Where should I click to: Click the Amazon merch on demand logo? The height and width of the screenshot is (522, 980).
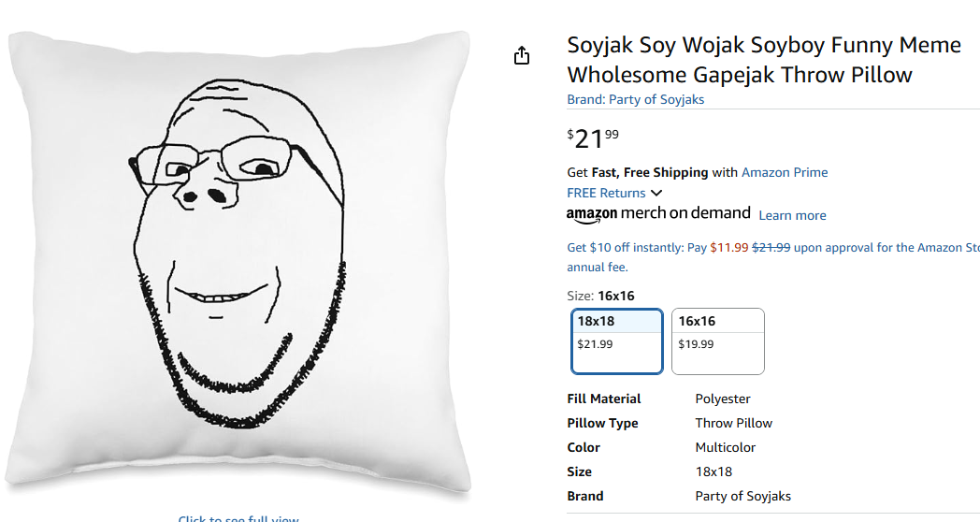(x=658, y=214)
